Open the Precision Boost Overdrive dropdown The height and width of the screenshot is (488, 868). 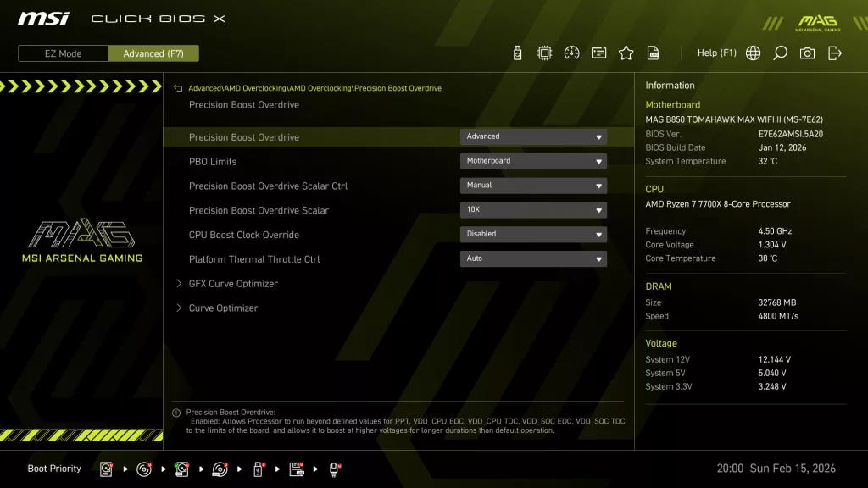click(532, 136)
